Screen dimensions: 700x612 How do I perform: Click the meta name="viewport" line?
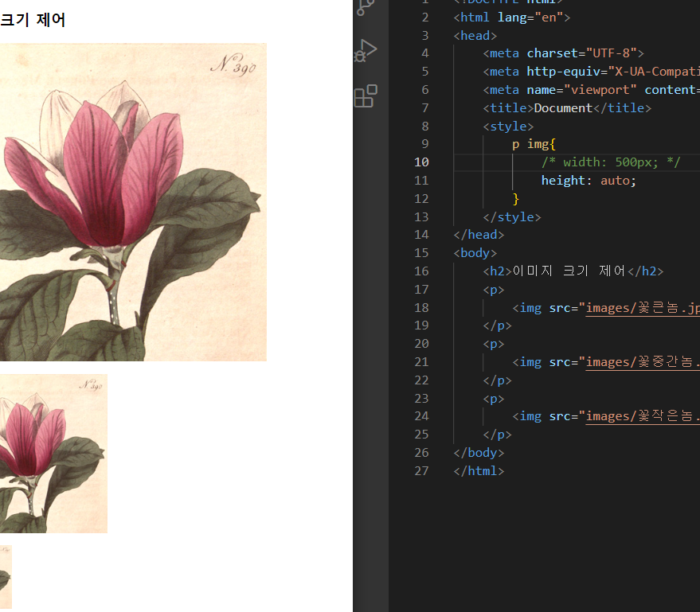[591, 90]
